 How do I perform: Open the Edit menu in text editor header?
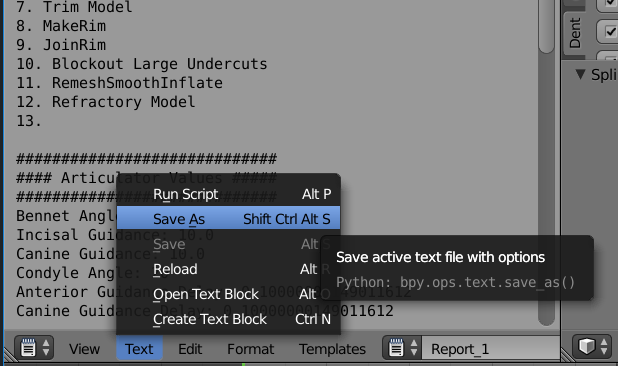pyautogui.click(x=190, y=349)
